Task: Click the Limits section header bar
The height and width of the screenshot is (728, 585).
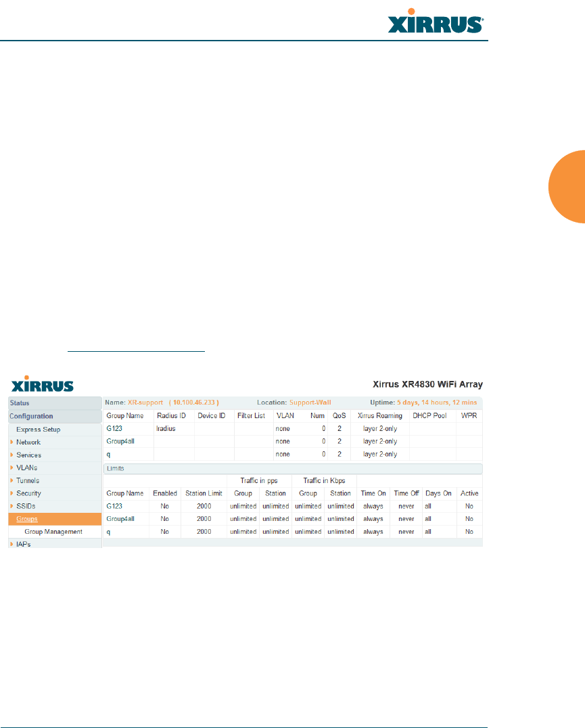Action: (x=293, y=468)
